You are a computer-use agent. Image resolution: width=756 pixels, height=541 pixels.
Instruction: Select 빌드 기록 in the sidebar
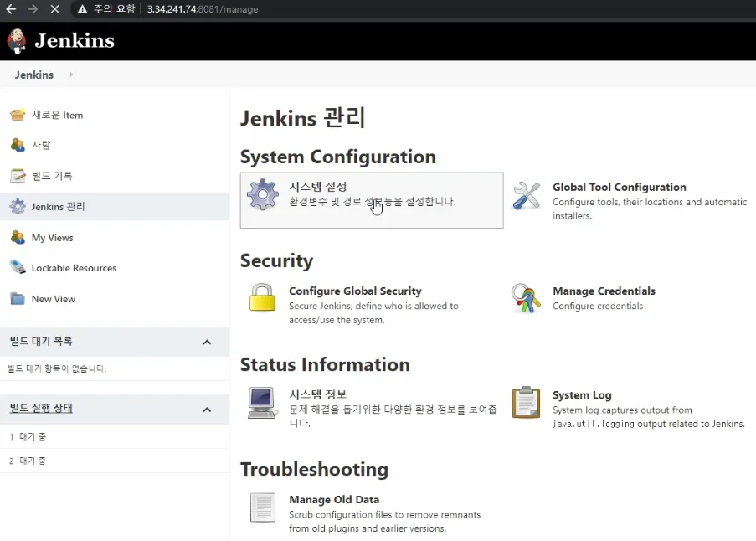tap(52, 176)
